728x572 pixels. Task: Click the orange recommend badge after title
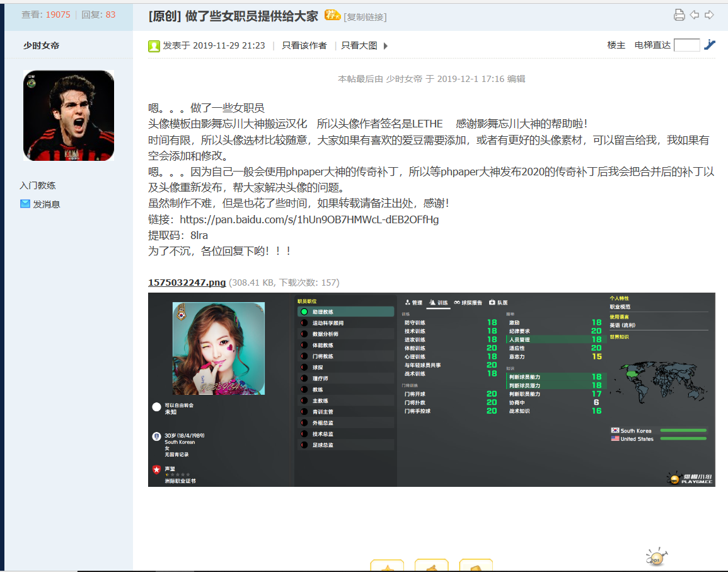[332, 15]
